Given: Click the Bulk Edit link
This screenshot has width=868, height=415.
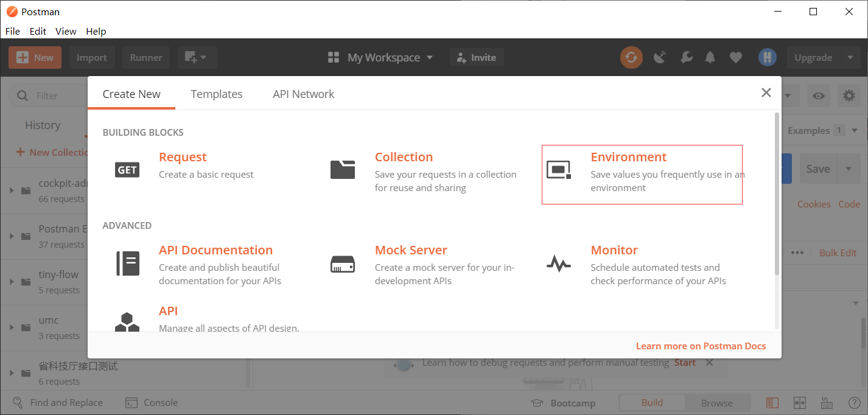Looking at the screenshot, I should tap(838, 253).
